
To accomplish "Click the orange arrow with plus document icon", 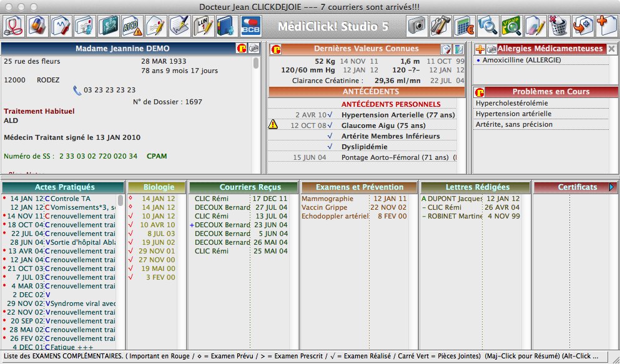I will pos(583,26).
